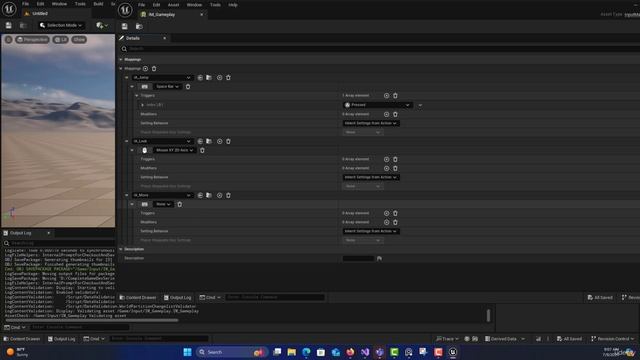Viewport: 640px width, 360px height.
Task: Open Visual Studio from the taskbar
Action: tap(365, 352)
